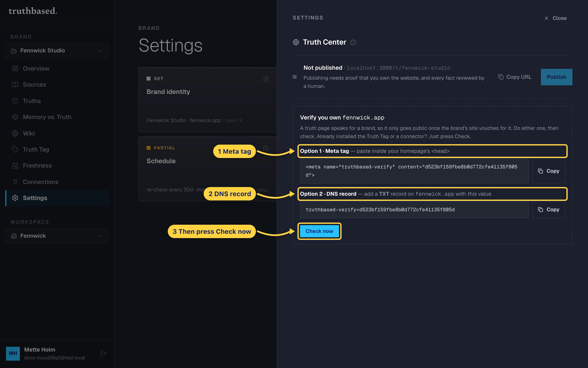
Task: Click the Settings gear icon
Action: point(15,198)
